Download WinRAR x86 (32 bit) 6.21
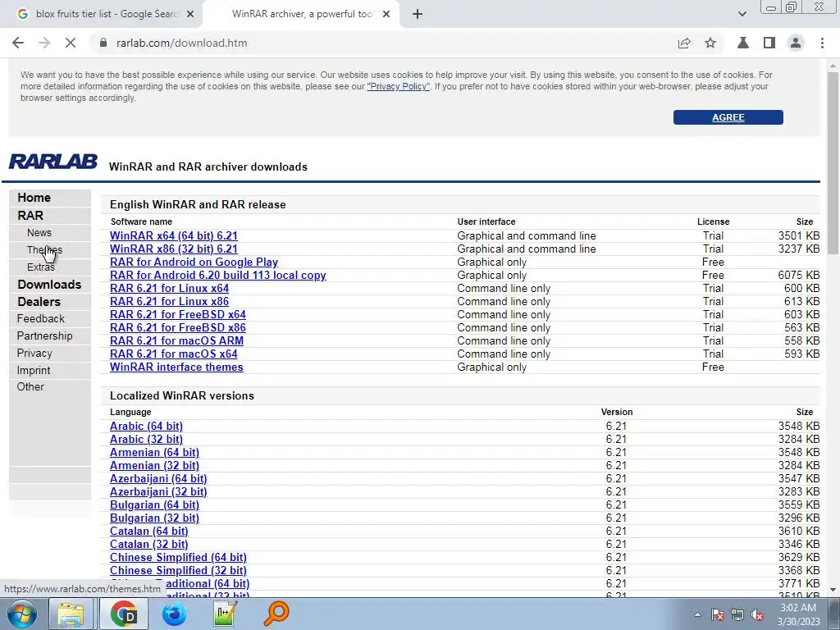840x630 pixels. [174, 249]
